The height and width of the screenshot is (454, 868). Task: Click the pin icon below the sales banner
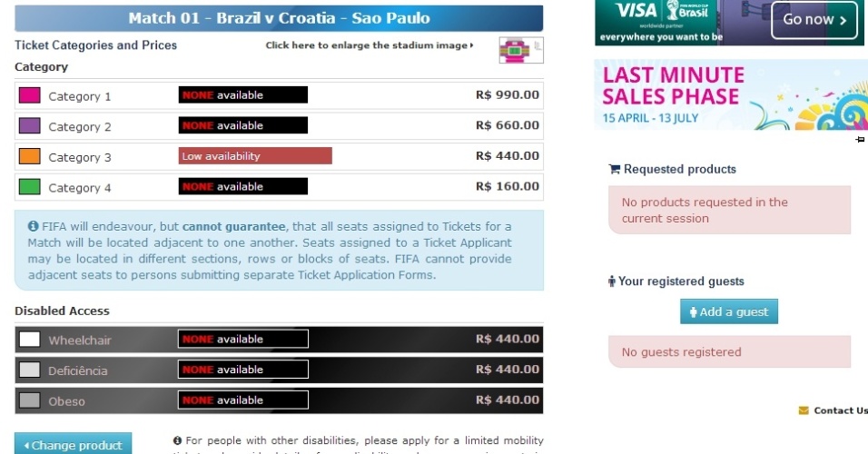[x=860, y=140]
